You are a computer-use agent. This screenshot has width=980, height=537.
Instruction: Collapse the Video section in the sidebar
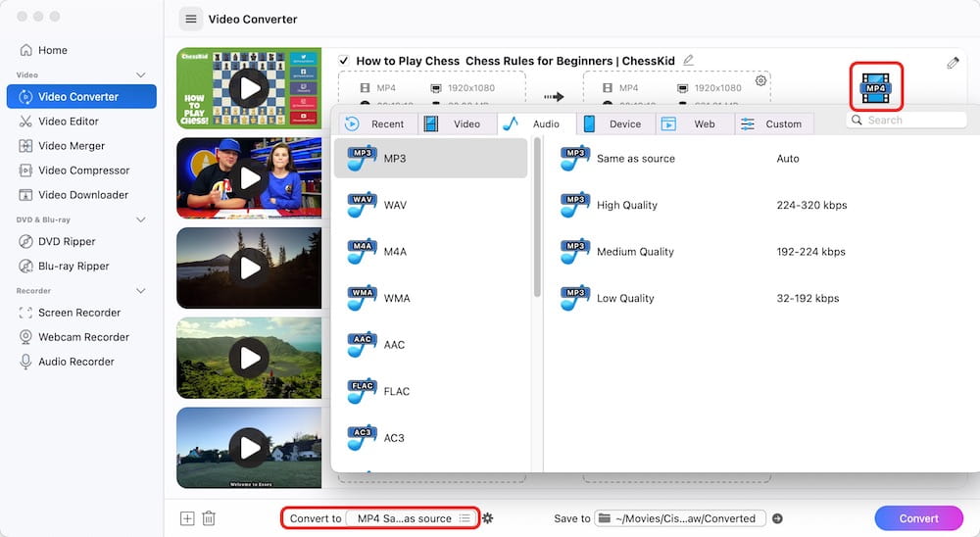[x=140, y=75]
